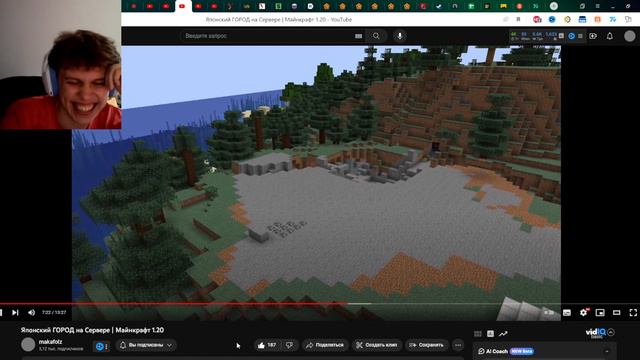Bookmark the page from the address bar

click(x=518, y=19)
